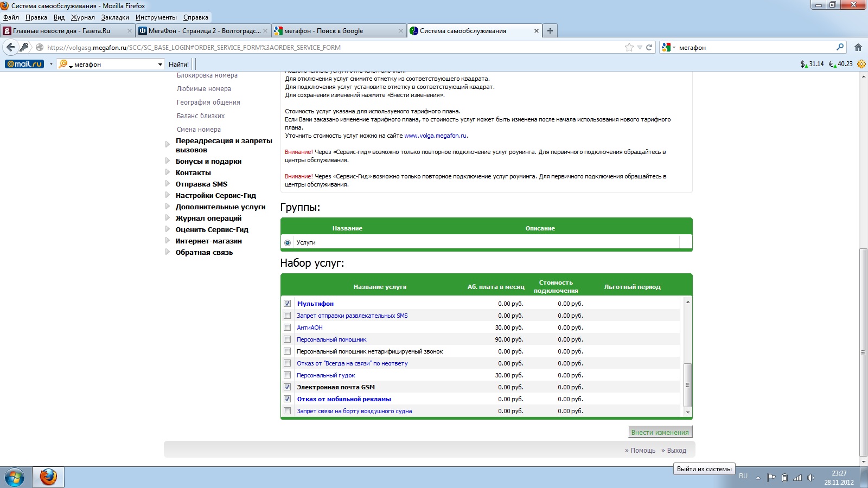Expand Дополнительные услуги in sidebar
Screen dimensions: 868x488
click(220, 207)
